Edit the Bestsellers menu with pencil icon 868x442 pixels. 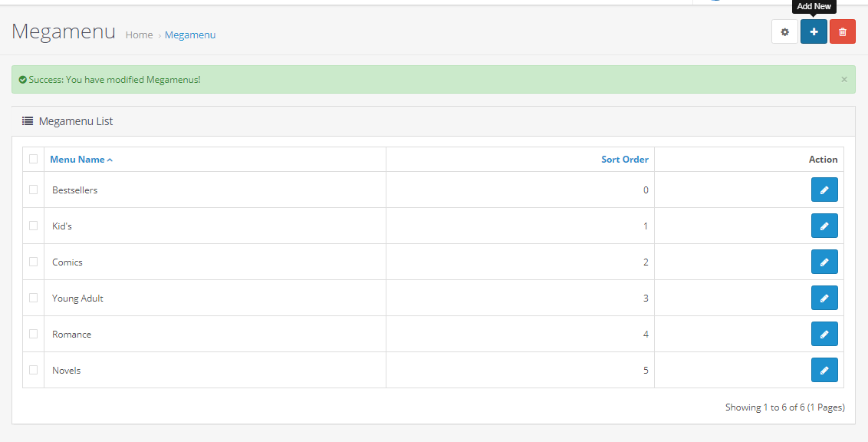point(824,190)
